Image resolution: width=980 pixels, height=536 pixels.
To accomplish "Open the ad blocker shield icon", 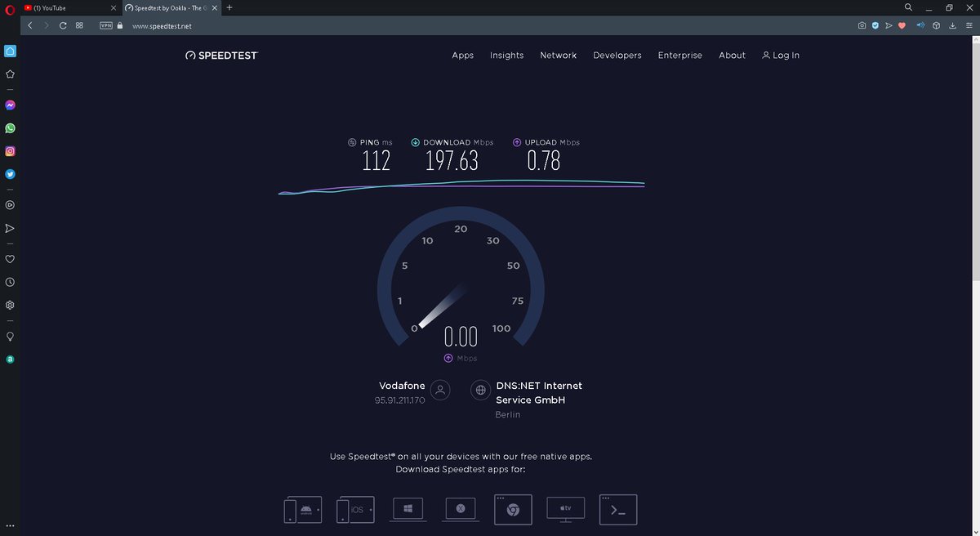I will pyautogui.click(x=875, y=25).
